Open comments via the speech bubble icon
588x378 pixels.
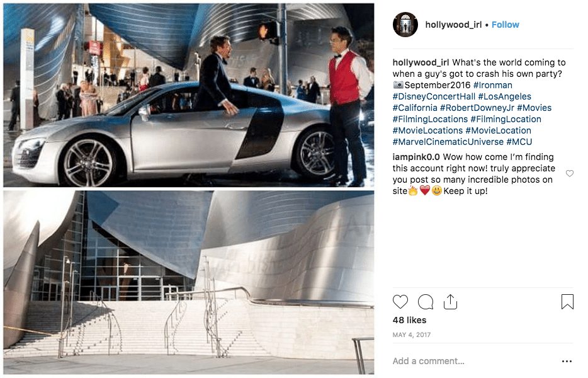click(x=426, y=302)
